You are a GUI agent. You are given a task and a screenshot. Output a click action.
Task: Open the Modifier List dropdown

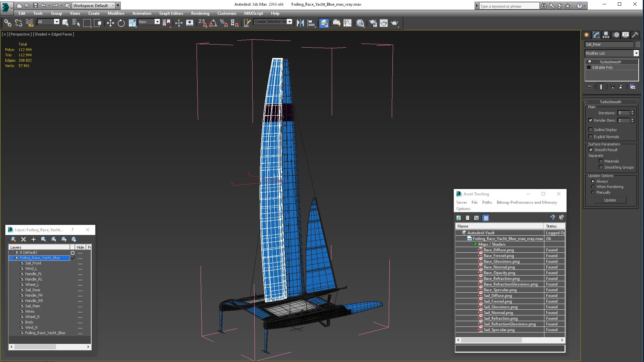point(636,53)
